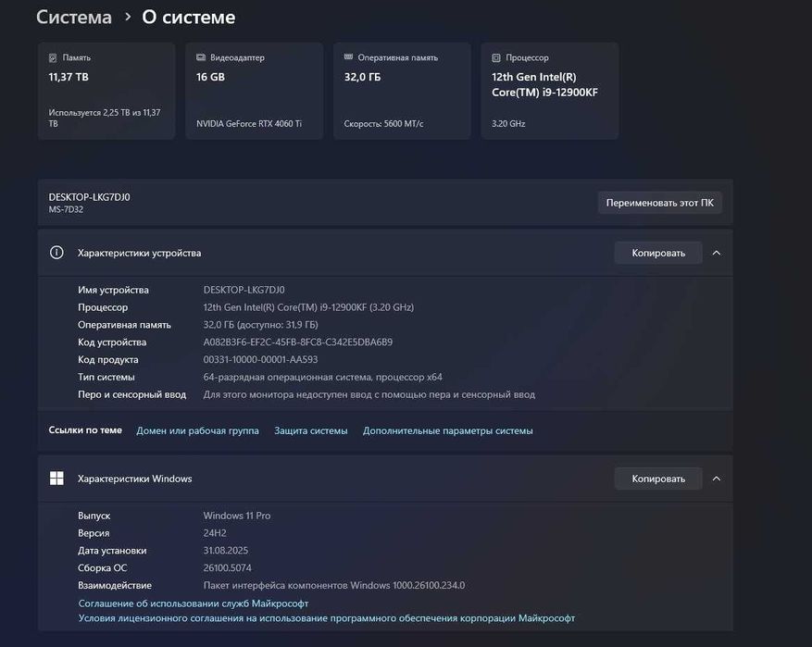This screenshot has width=812, height=647.
Task: Open the Видеоадаптер 16 GB card
Action: [x=255, y=91]
